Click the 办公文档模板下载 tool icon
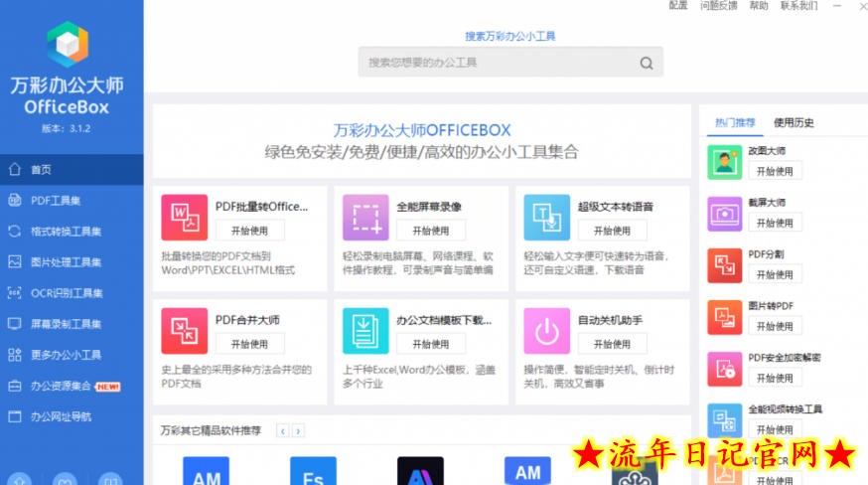 click(x=365, y=331)
